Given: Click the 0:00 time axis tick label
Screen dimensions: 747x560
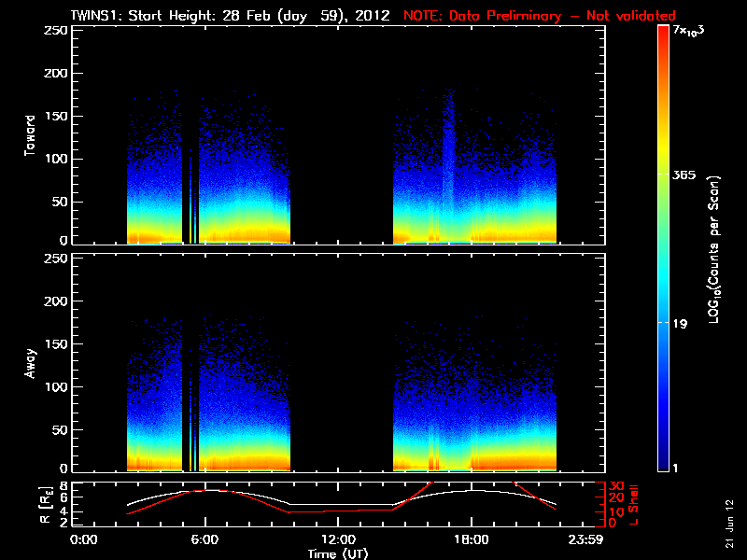Looking at the screenshot, I should pos(84,539).
